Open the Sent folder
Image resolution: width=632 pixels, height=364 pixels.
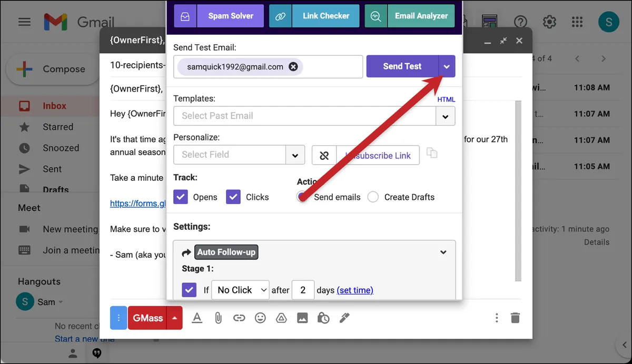(x=52, y=169)
